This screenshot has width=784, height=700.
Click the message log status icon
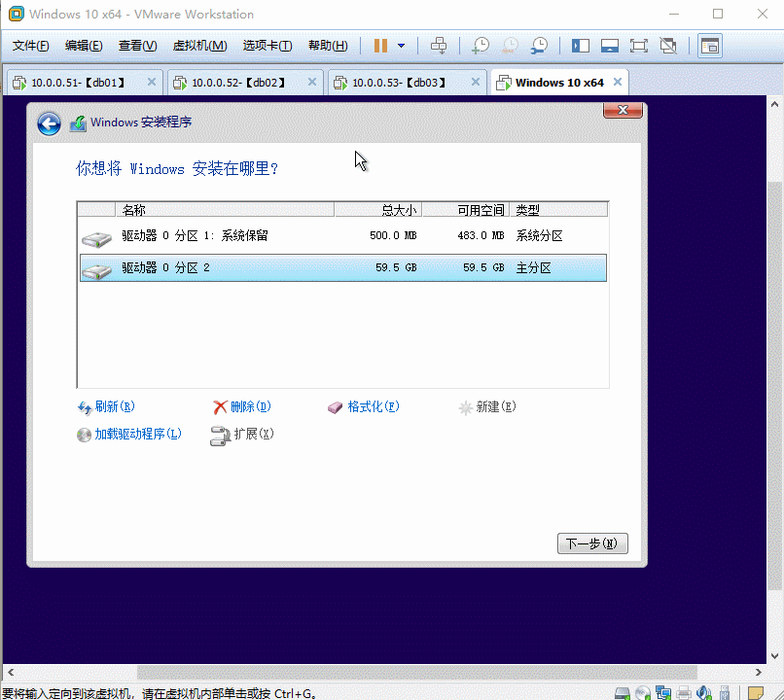(x=756, y=693)
